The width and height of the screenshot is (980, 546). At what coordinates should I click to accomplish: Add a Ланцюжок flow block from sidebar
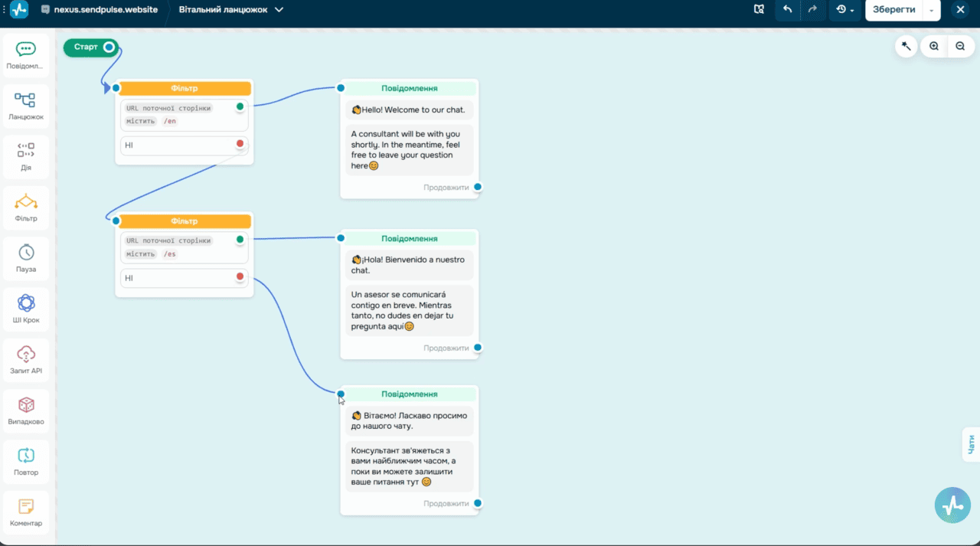click(x=26, y=106)
